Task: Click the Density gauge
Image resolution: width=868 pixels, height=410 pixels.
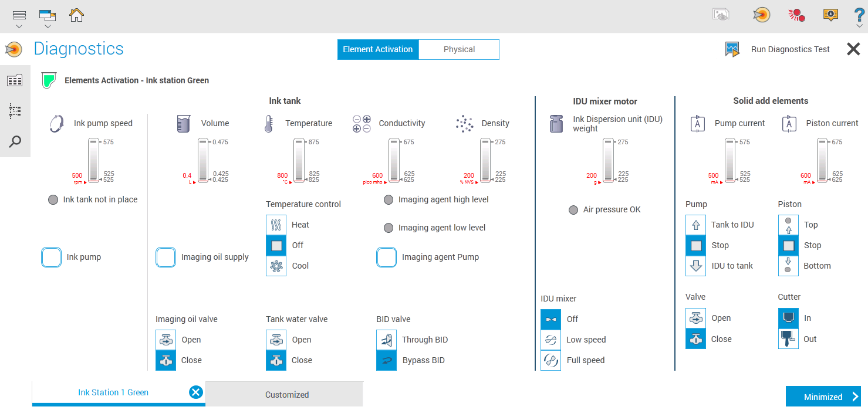Action: pyautogui.click(x=485, y=161)
